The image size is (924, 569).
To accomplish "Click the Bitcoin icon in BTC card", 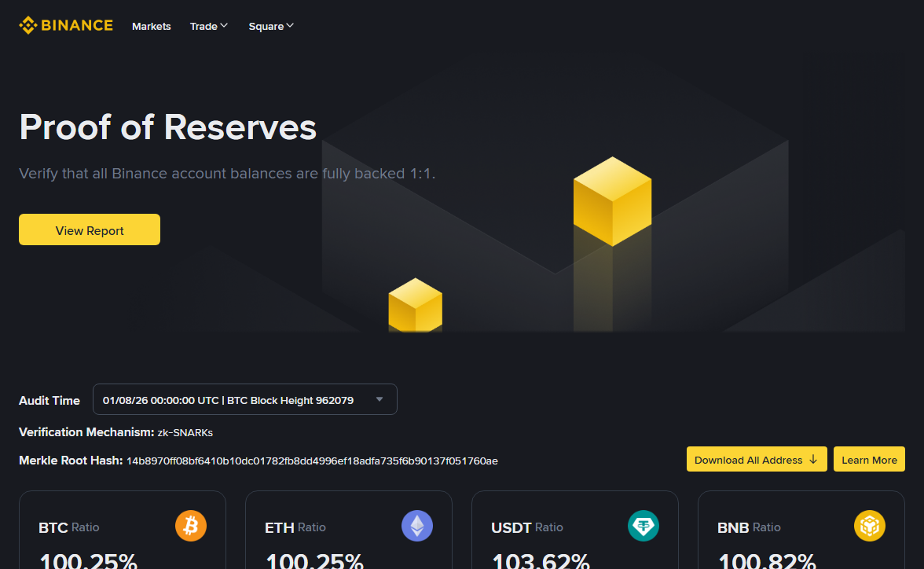I will click(x=191, y=526).
